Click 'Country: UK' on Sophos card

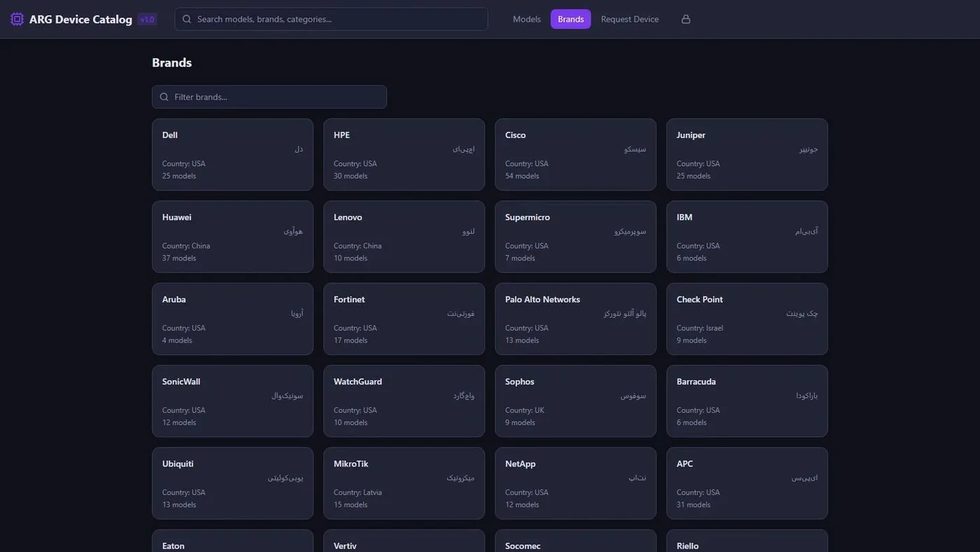[525, 410]
